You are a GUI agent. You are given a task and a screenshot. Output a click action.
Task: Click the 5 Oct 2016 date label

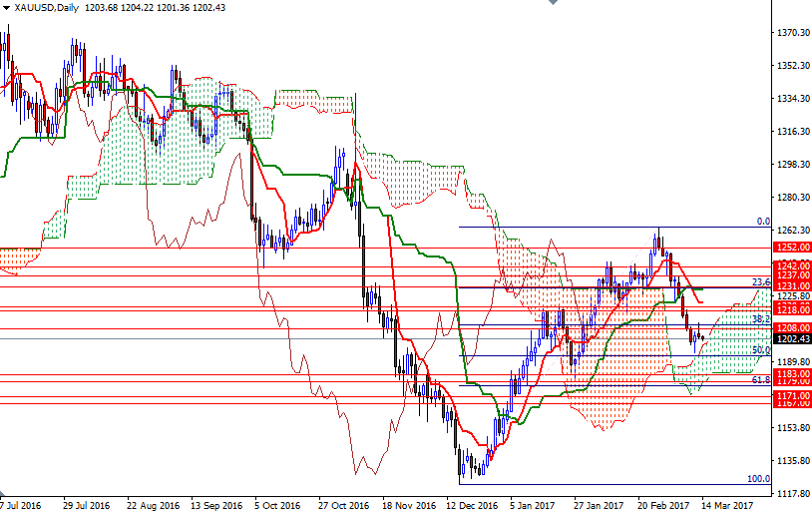coord(278,505)
